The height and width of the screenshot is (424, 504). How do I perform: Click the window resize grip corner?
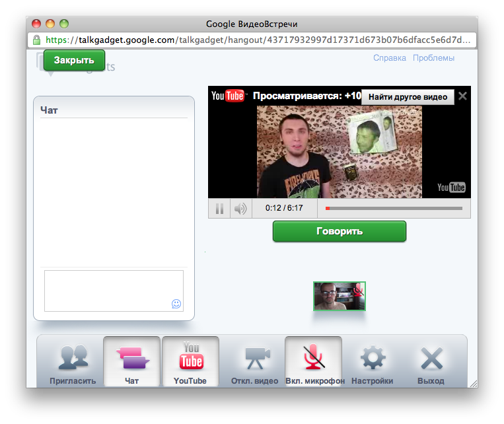pyautogui.click(x=474, y=384)
